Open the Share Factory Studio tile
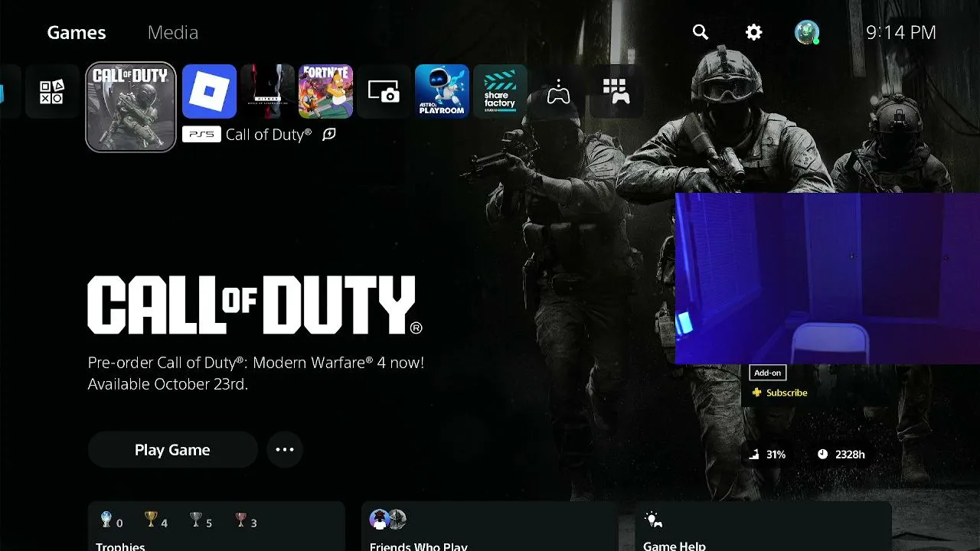980x551 pixels. point(500,92)
